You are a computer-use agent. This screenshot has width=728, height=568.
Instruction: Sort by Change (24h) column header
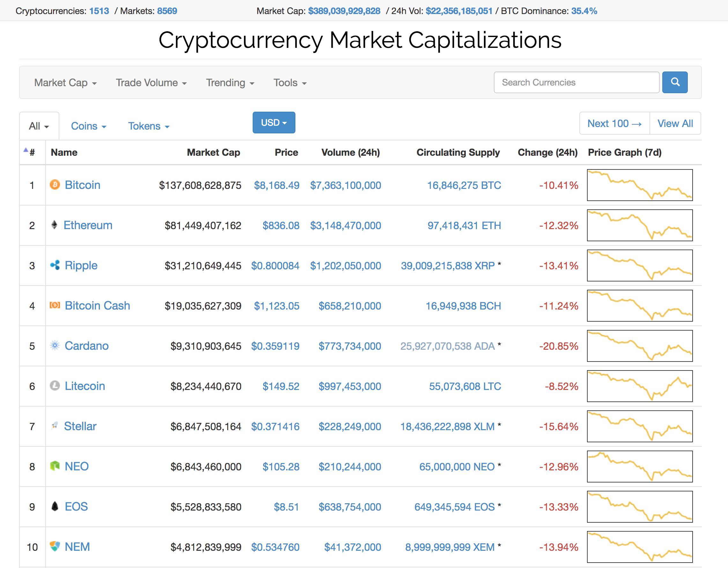(547, 152)
